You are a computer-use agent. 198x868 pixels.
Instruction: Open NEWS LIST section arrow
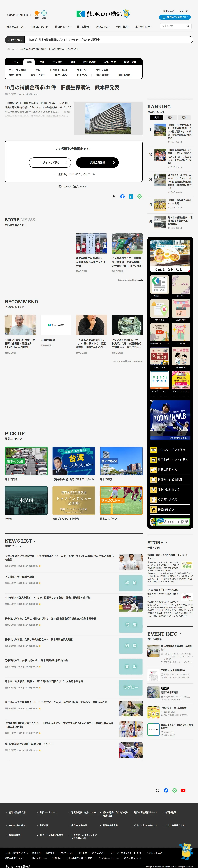pos(35,540)
